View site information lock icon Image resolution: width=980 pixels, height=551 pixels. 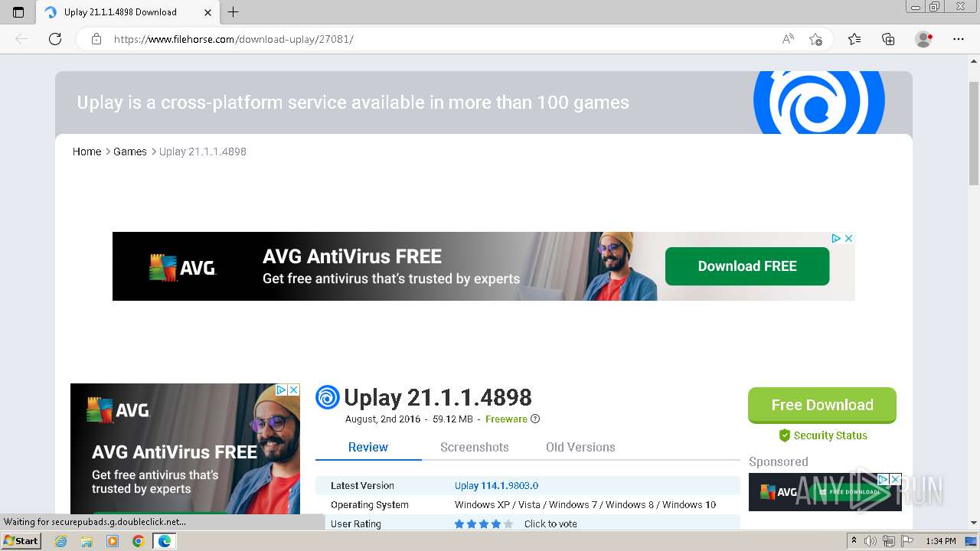click(x=96, y=39)
